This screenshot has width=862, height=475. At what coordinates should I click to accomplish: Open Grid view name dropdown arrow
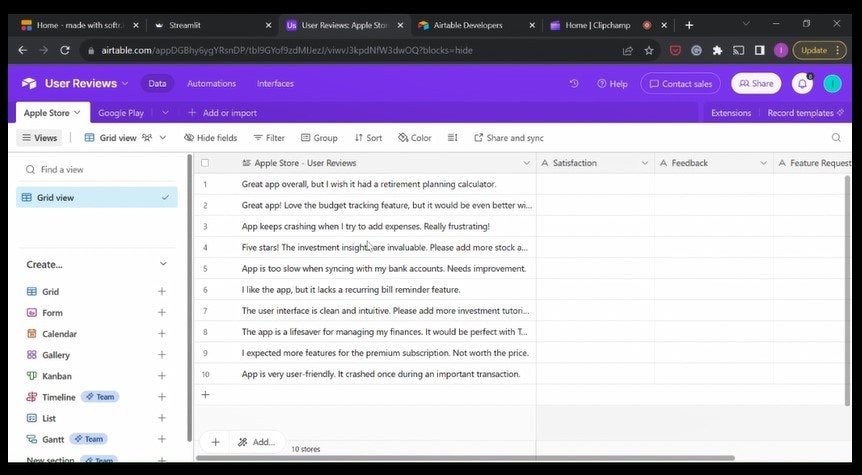pyautogui.click(x=163, y=138)
